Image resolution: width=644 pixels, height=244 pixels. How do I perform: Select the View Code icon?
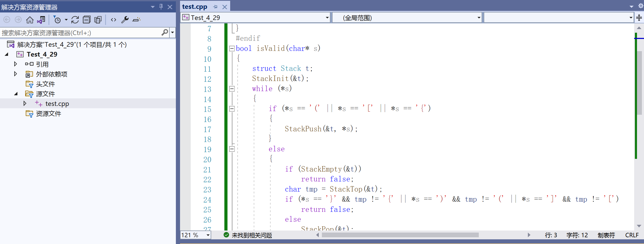(114, 19)
